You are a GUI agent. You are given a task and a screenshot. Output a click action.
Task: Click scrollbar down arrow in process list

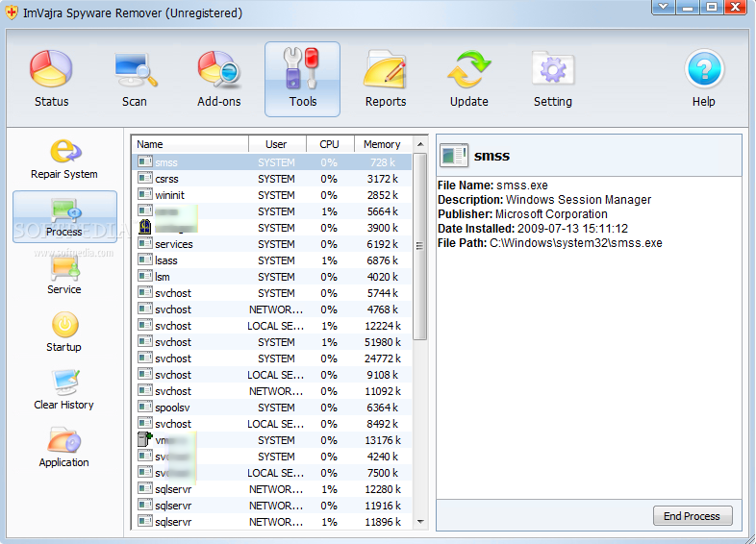pyautogui.click(x=420, y=522)
